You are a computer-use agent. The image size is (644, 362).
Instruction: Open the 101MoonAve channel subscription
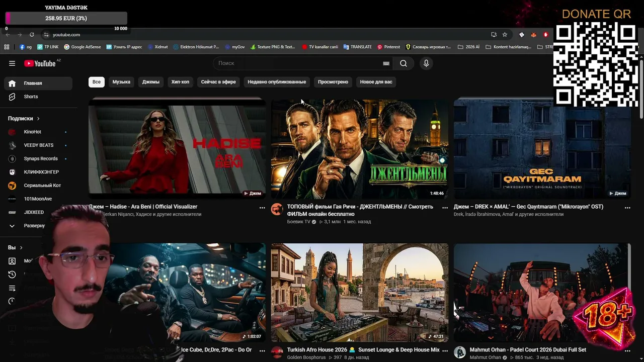(x=38, y=199)
